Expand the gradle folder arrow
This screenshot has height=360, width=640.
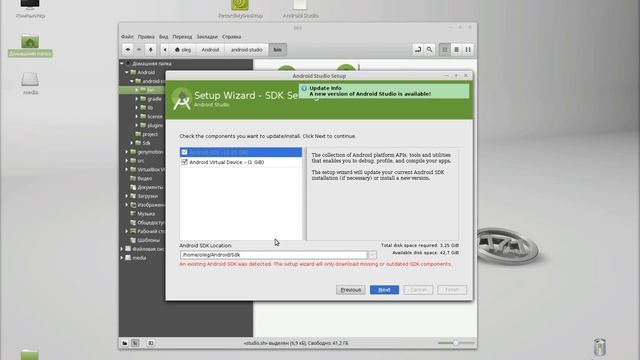tap(137, 99)
